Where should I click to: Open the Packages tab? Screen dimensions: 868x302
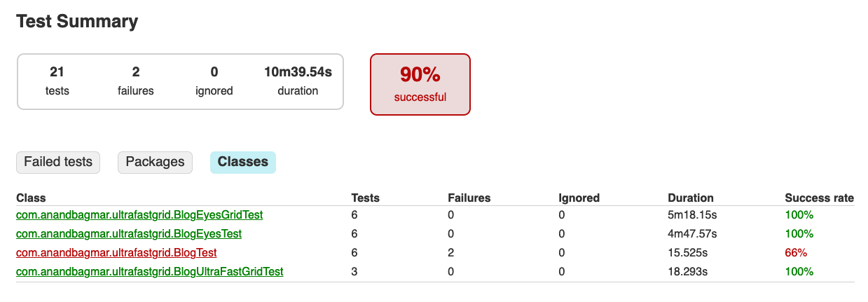pos(155,162)
